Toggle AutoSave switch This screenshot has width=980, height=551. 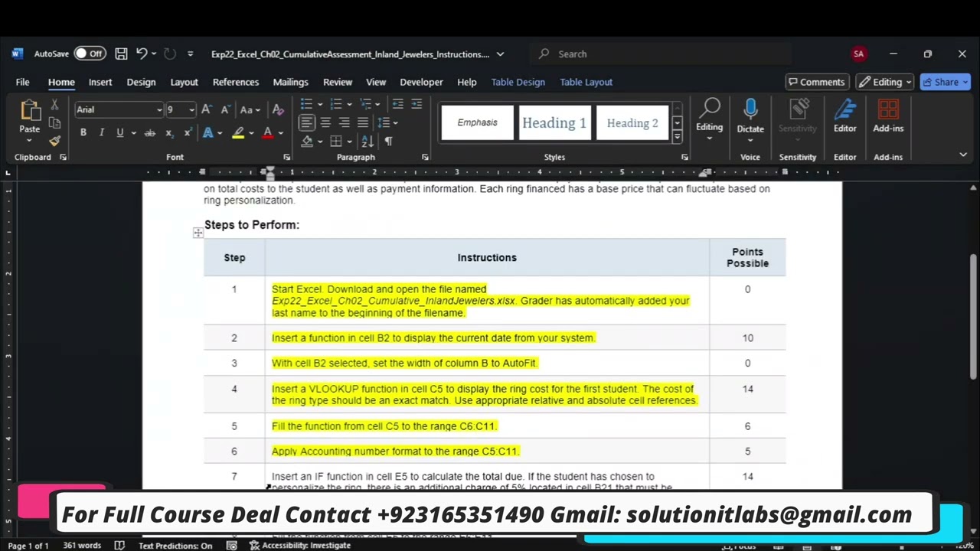pos(90,54)
